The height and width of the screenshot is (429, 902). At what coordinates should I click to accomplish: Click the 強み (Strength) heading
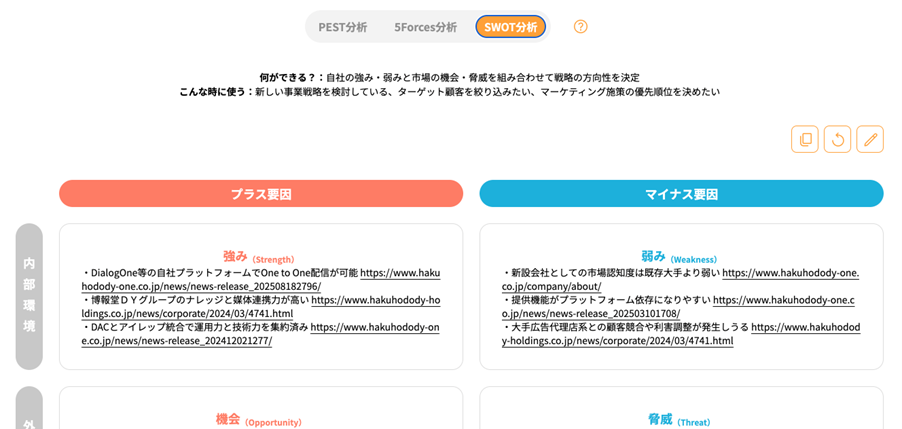click(258, 257)
